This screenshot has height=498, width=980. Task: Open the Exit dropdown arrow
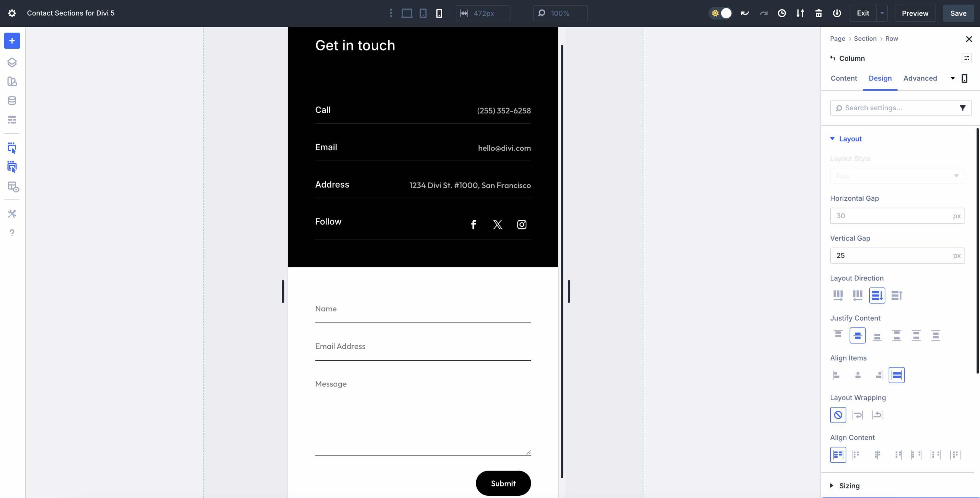coord(882,13)
